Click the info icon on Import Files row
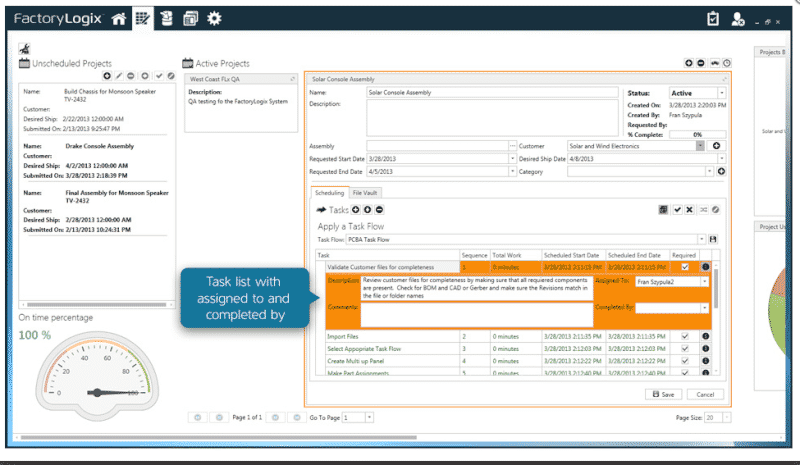The height and width of the screenshot is (465, 800). click(706, 337)
